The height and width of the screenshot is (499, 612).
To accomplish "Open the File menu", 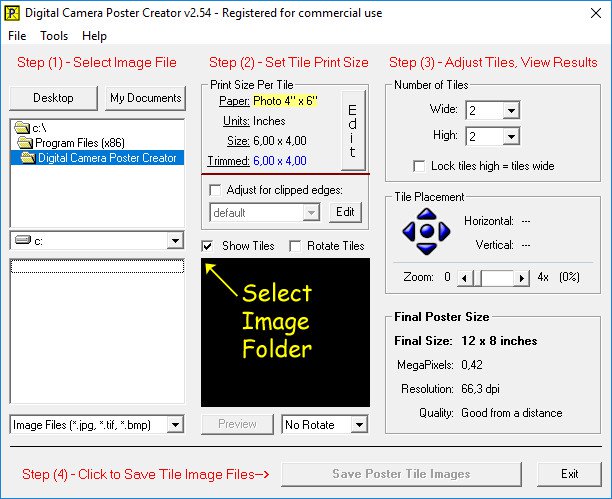I will (x=17, y=36).
